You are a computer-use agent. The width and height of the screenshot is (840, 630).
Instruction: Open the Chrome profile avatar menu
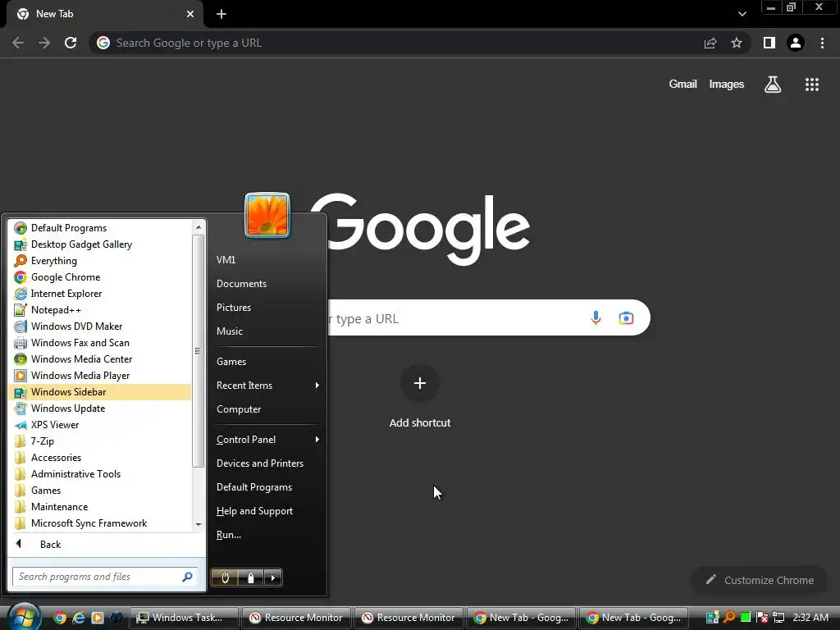(796, 43)
